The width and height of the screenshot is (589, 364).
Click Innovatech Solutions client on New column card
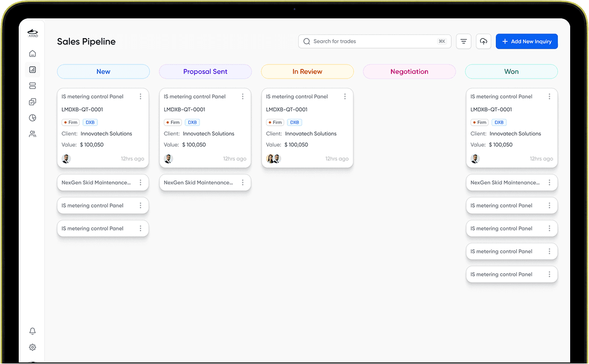[106, 133]
